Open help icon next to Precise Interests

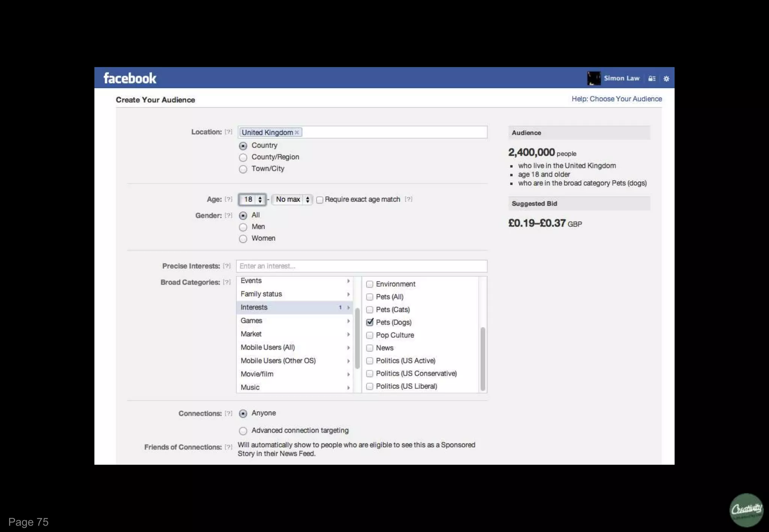[227, 266]
